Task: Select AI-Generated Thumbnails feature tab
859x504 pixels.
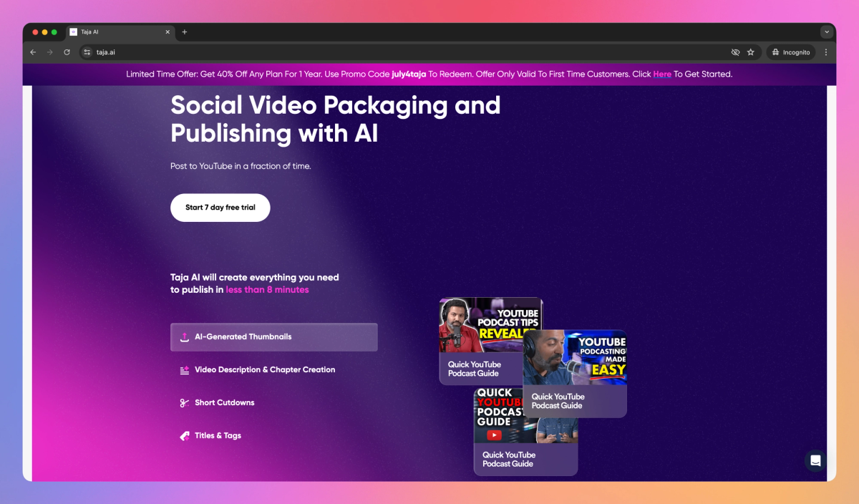Action: pos(274,337)
